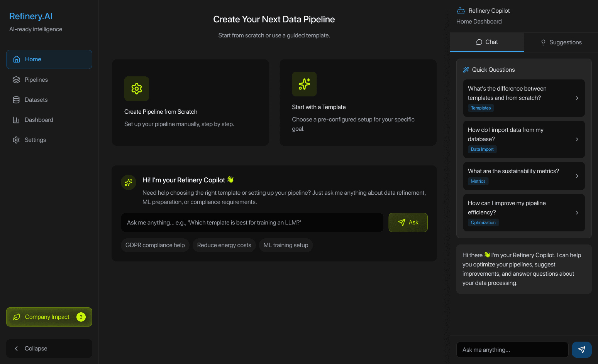Viewport: 598px width, 364px height.
Task: Expand templates versus scratch question chevron
Action: 577,98
